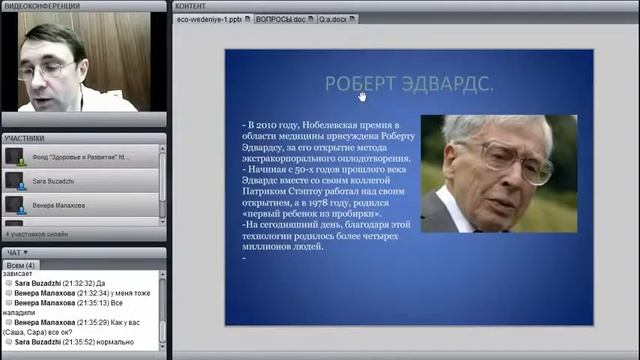Click Sara Buzadzhi's avatar icon in participants

coord(15,181)
